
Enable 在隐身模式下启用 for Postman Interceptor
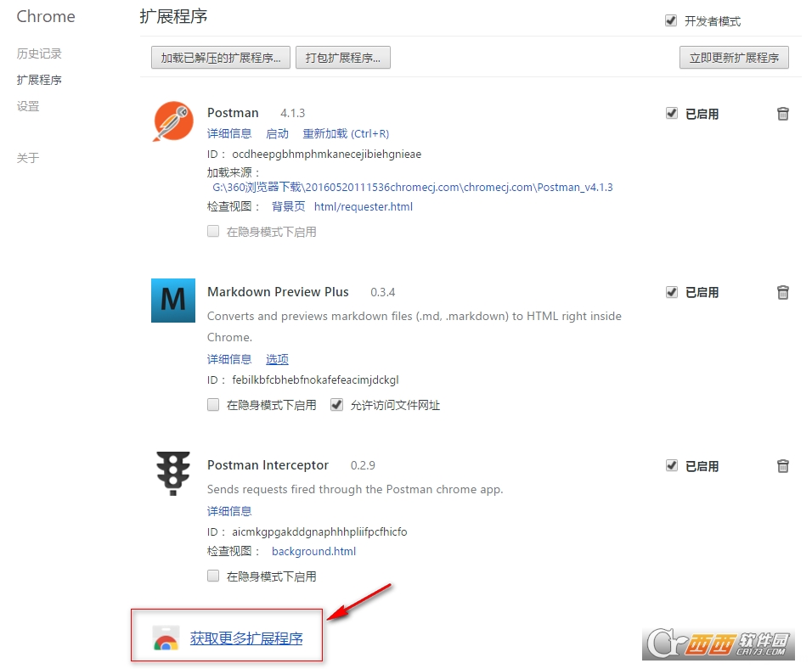[x=213, y=576]
